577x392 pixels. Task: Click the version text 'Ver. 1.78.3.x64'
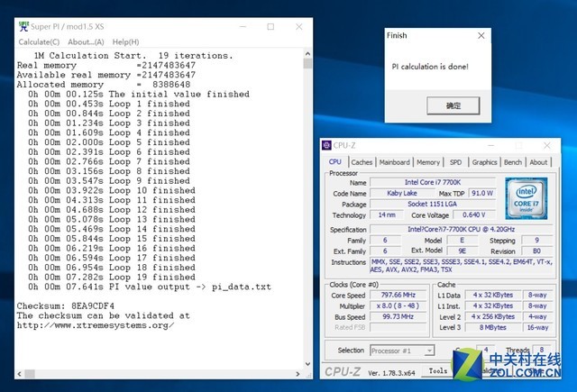pos(391,373)
